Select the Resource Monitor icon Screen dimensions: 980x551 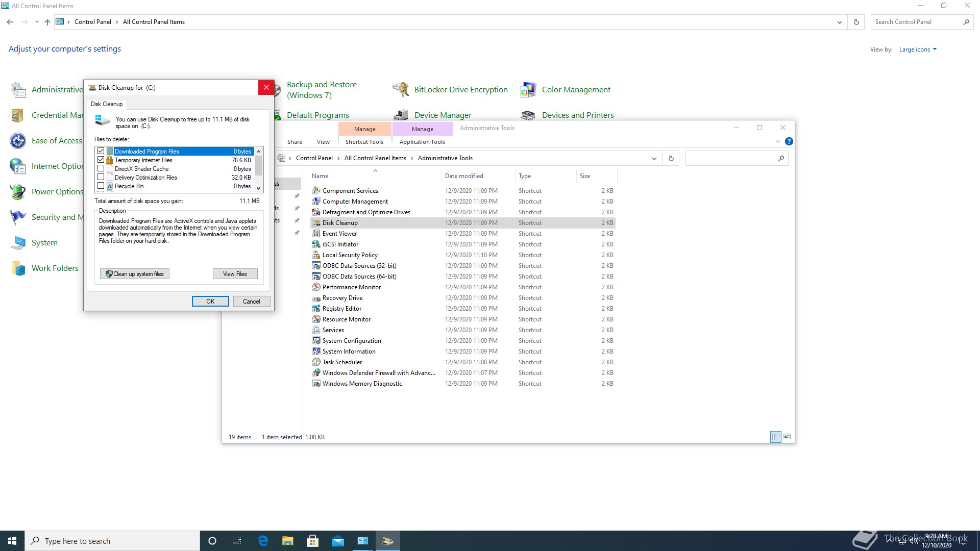coord(316,319)
